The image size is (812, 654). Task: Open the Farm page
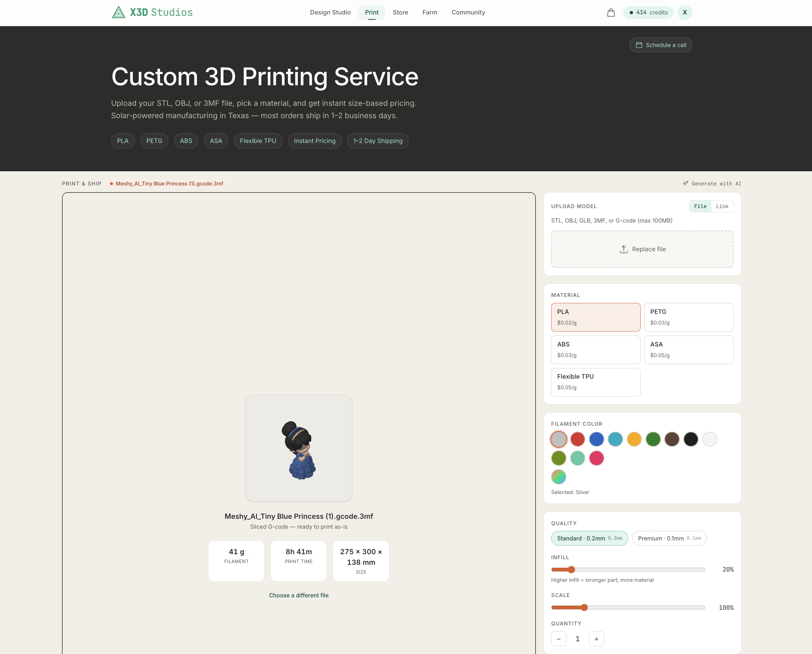point(430,12)
